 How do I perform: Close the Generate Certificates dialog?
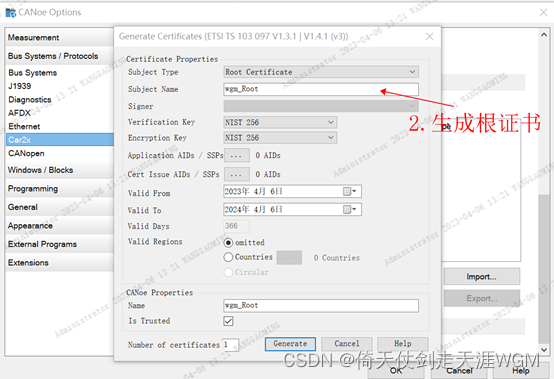pyautogui.click(x=429, y=36)
